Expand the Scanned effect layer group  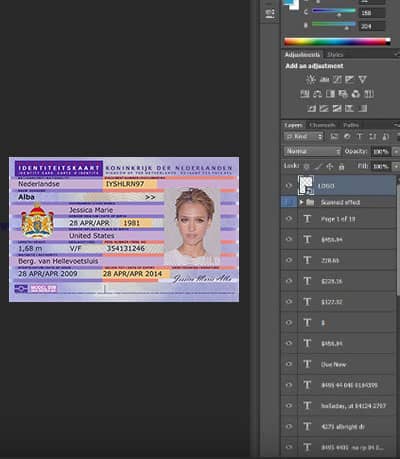pos(302,202)
